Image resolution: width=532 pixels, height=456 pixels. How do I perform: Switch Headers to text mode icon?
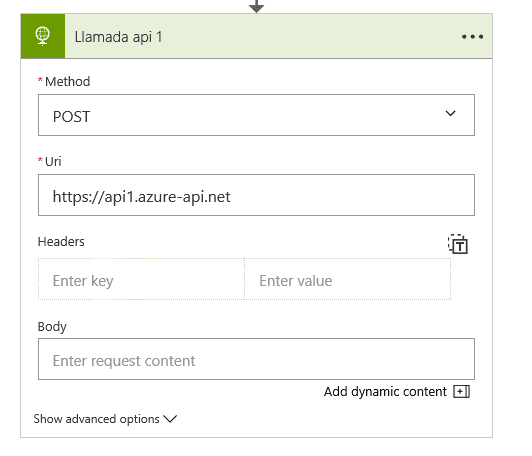pos(458,244)
